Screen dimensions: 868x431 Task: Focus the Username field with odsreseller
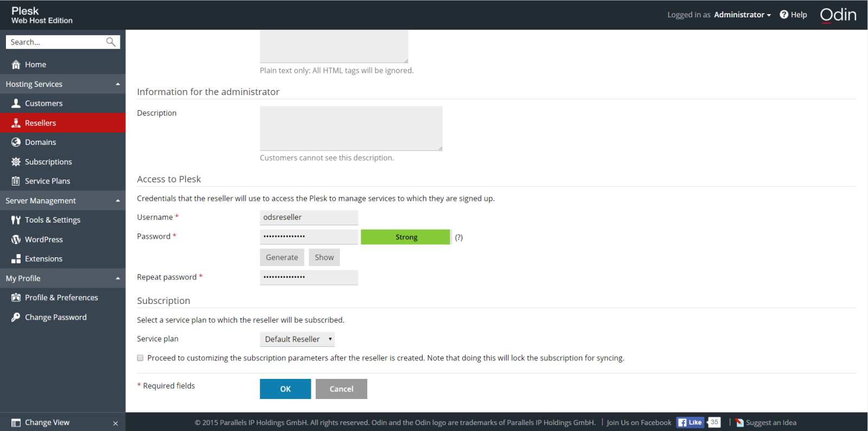tap(309, 217)
